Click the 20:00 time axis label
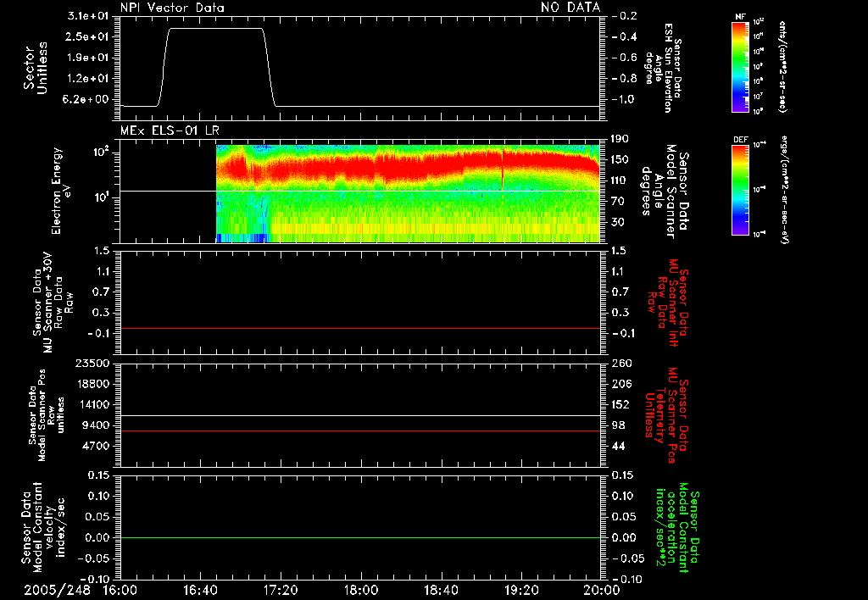The height and width of the screenshot is (600, 868). [602, 590]
